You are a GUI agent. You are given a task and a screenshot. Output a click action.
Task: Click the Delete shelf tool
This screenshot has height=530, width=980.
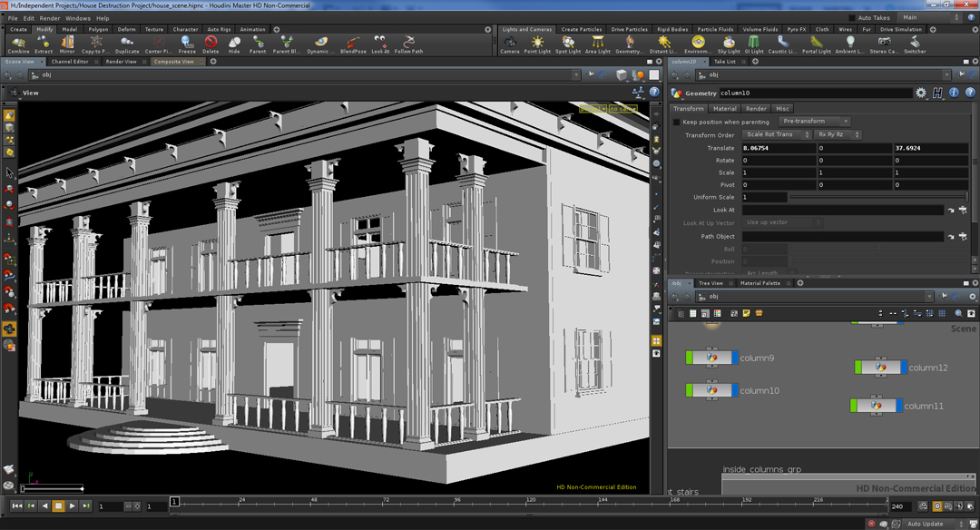coord(211,44)
